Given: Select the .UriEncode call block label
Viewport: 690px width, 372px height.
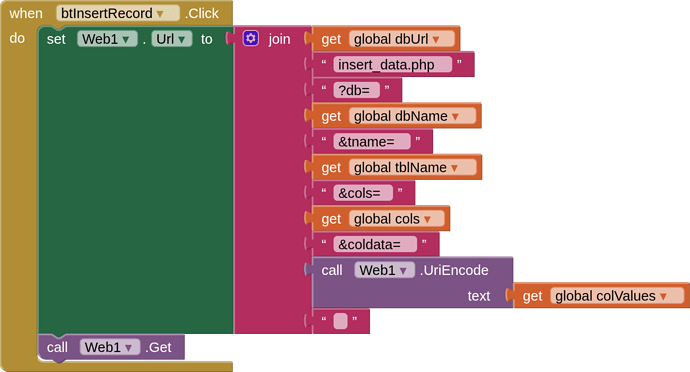Looking at the screenshot, I should point(454,270).
